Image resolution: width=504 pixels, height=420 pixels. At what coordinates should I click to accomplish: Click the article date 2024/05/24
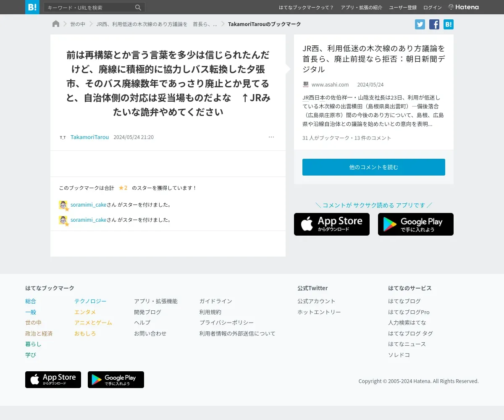[370, 84]
